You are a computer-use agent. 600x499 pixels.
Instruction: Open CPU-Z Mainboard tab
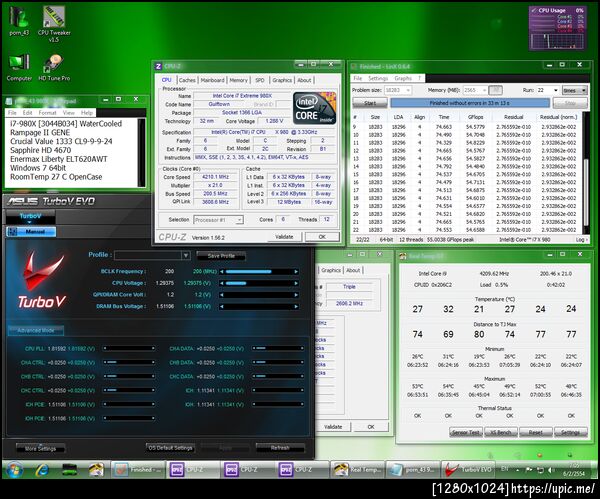tap(212, 80)
